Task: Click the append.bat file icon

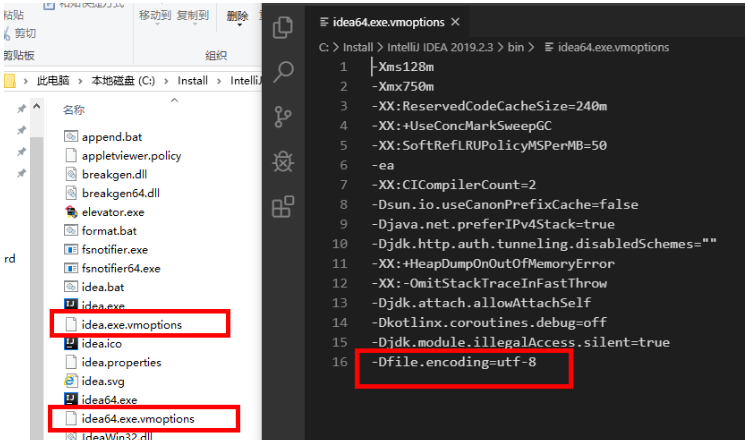Action: 71,137
